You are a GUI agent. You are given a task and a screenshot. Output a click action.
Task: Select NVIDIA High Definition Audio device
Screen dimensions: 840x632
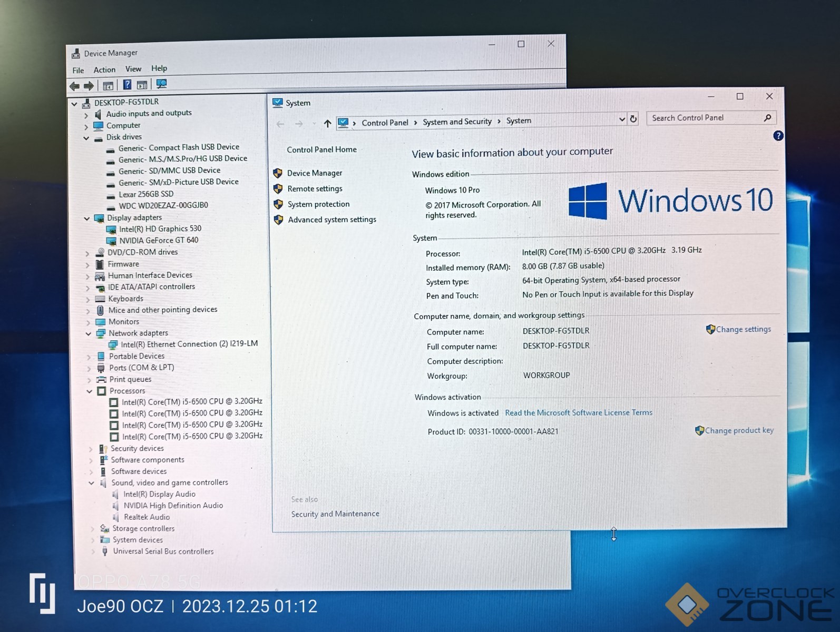point(173,506)
